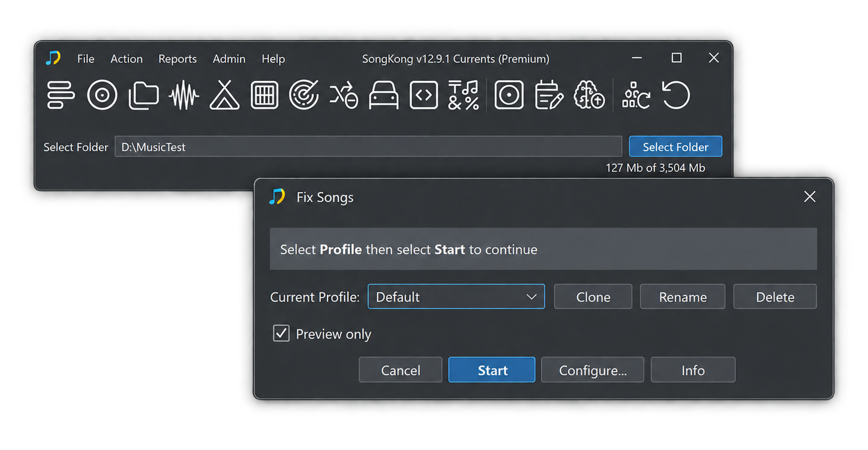Click the blue Start button
Image resolution: width=868 pixels, height=450 pixels.
[492, 370]
